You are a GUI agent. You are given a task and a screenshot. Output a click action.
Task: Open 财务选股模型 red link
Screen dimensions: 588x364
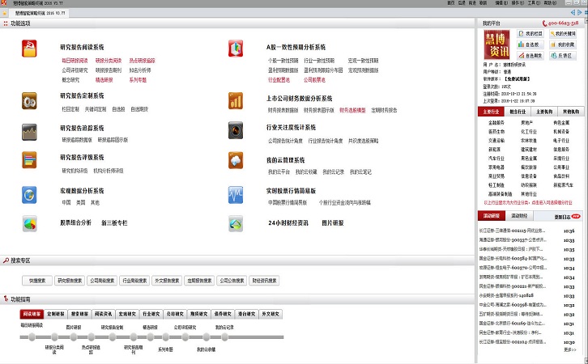pos(352,110)
